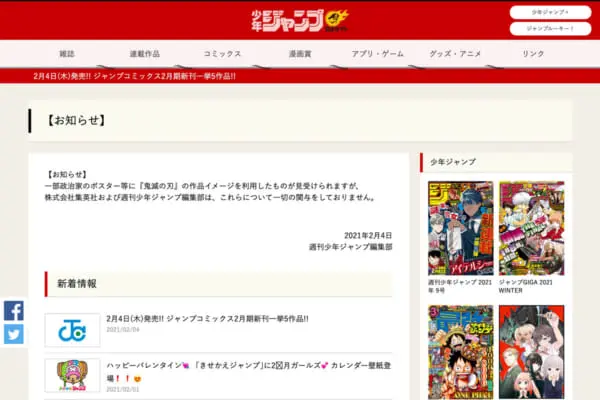Click the Jump Comics logo thumbnail in the news list
Viewport: 600px width, 400px height.
[72, 330]
